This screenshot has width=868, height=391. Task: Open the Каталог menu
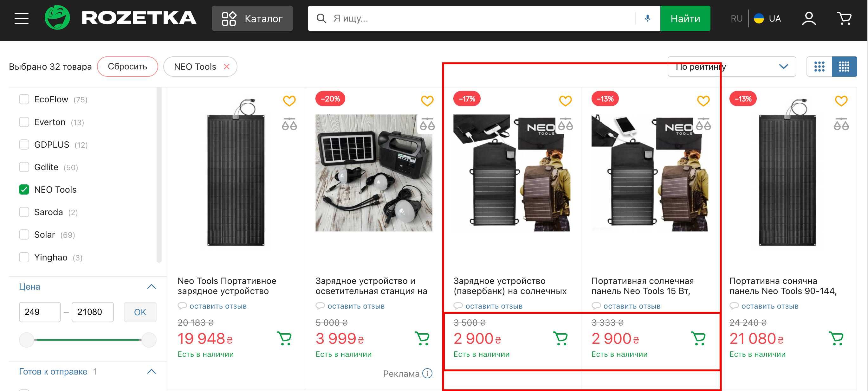point(252,18)
